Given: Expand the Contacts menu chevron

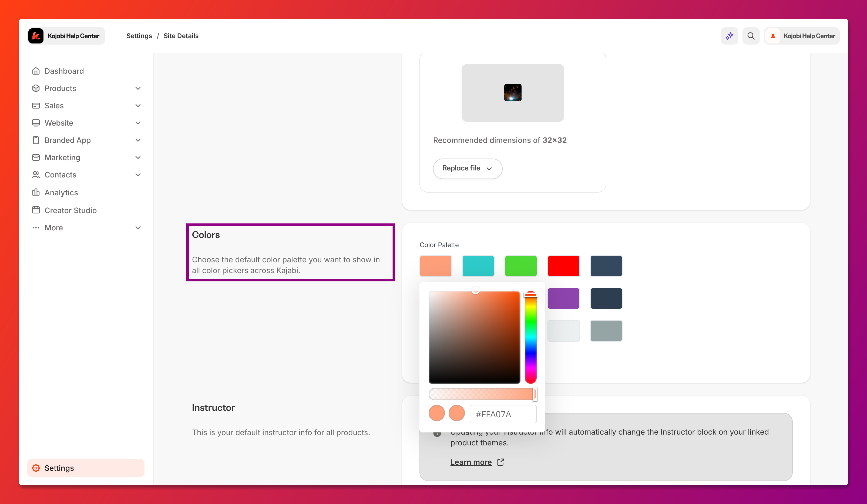Looking at the screenshot, I should 138,175.
